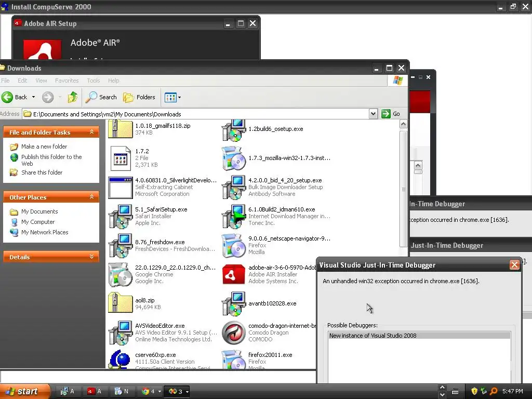Screen dimensions: 532x399
Task: Select the cserve60xp.exe icon
Action: 120,360
